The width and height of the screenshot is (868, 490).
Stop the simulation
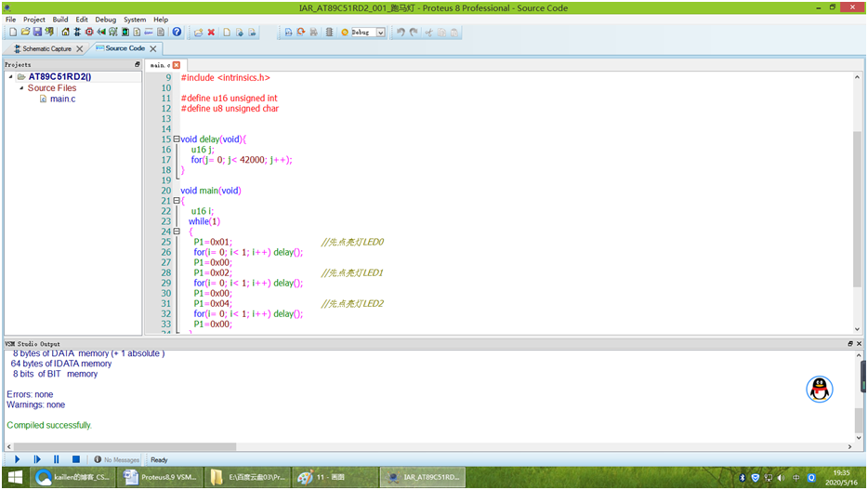tap(76, 459)
